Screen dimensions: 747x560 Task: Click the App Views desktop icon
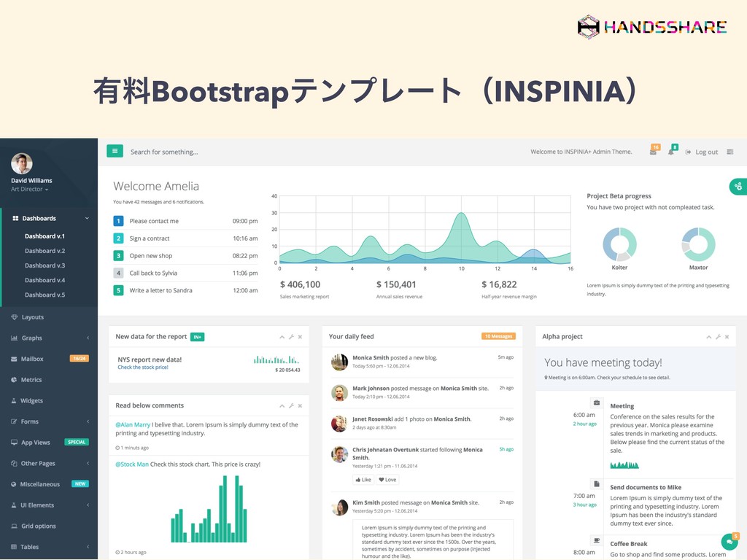tap(14, 443)
